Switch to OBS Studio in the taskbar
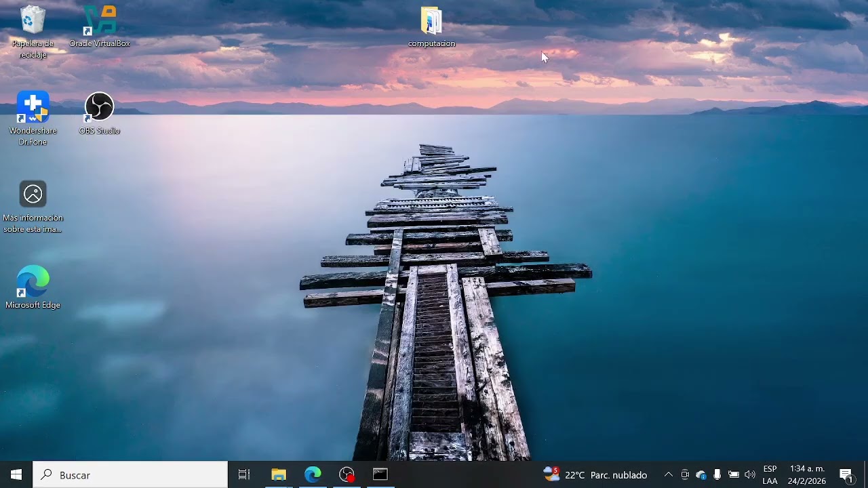 (x=347, y=474)
